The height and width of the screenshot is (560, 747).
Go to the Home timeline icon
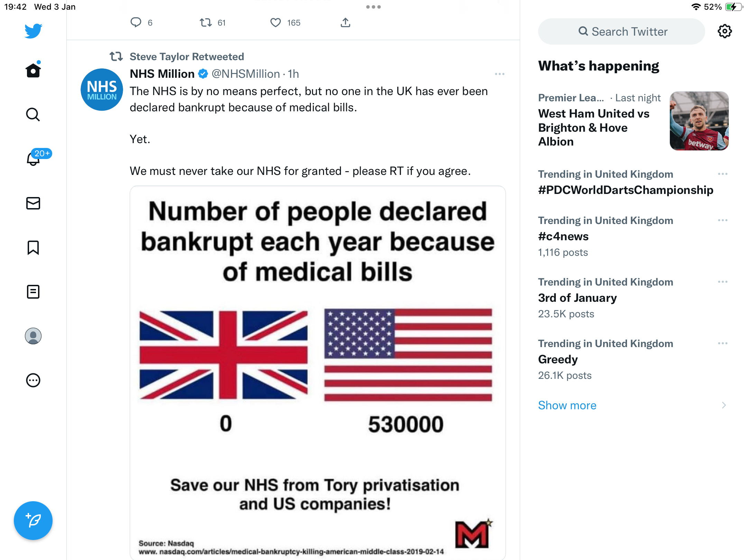[x=33, y=70]
